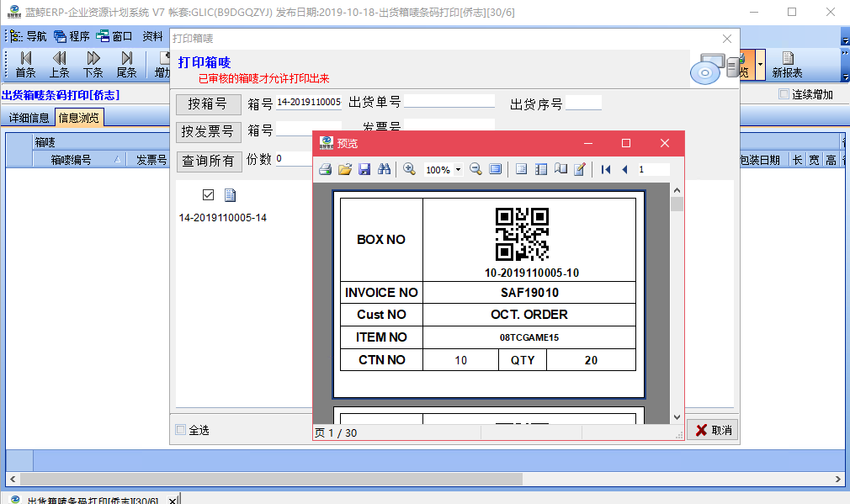Click the 窗口 cascading windows icon
Screen dimensions: 850x504
click(103, 36)
